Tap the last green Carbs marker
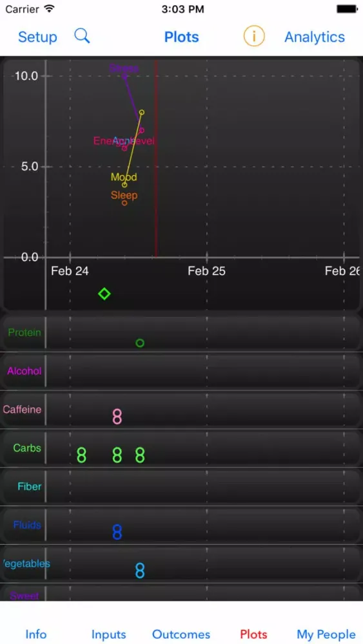 140,455
